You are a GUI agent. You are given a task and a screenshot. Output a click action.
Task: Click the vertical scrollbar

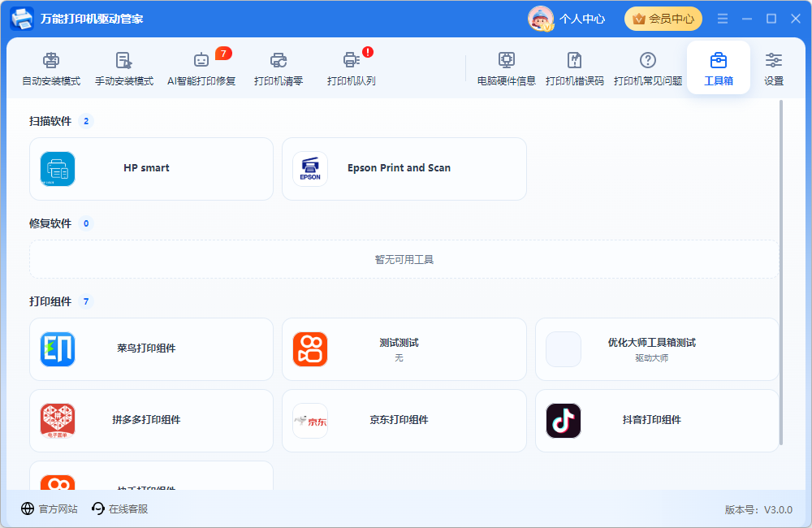781,273
